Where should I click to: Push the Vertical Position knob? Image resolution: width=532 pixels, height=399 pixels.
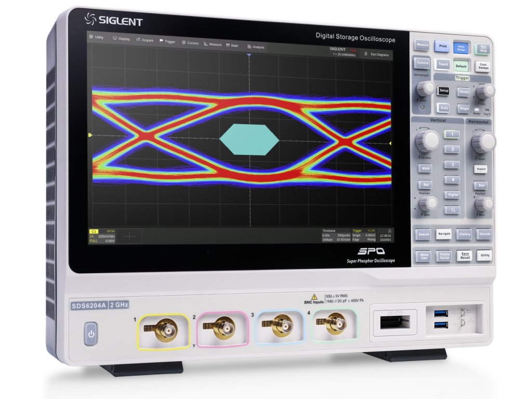point(428,204)
